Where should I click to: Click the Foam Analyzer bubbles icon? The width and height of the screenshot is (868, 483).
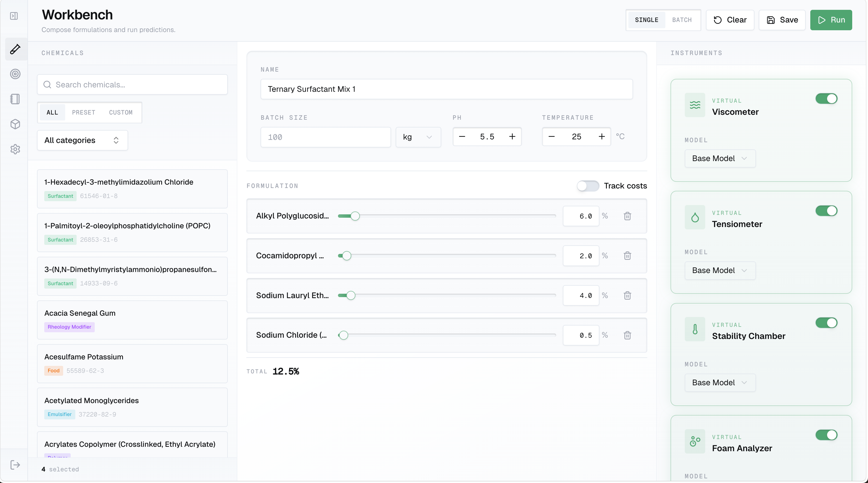click(x=695, y=441)
